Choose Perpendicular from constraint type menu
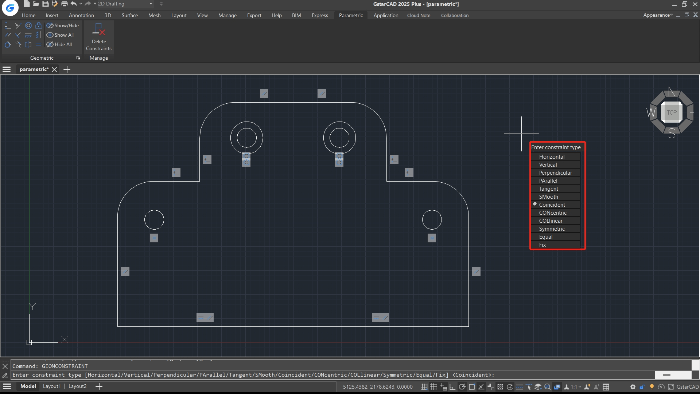 point(556,173)
